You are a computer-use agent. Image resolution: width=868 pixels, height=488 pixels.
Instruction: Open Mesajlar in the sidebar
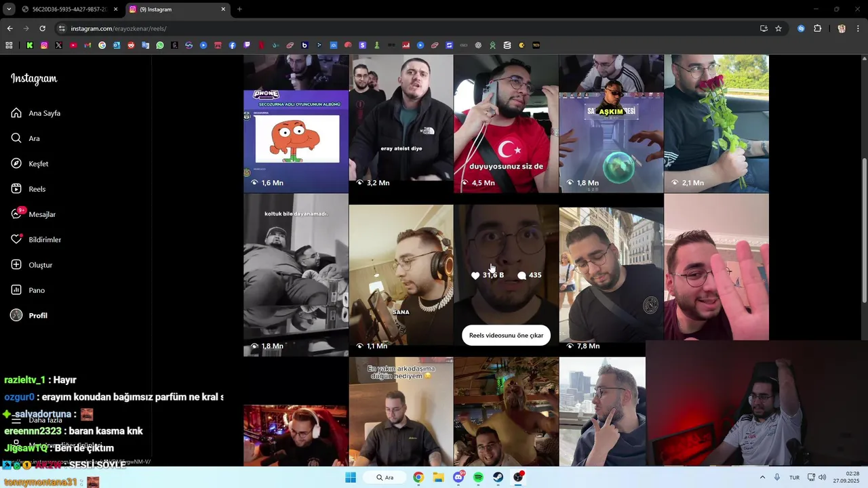coord(33,214)
